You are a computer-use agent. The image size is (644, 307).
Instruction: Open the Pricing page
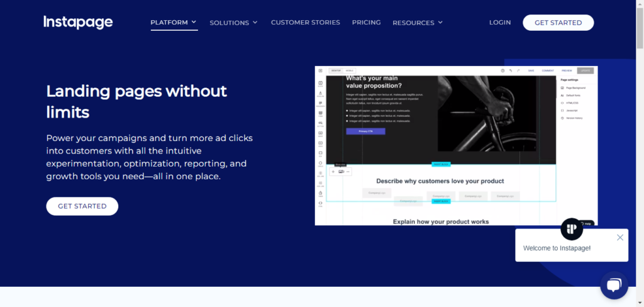[367, 22]
